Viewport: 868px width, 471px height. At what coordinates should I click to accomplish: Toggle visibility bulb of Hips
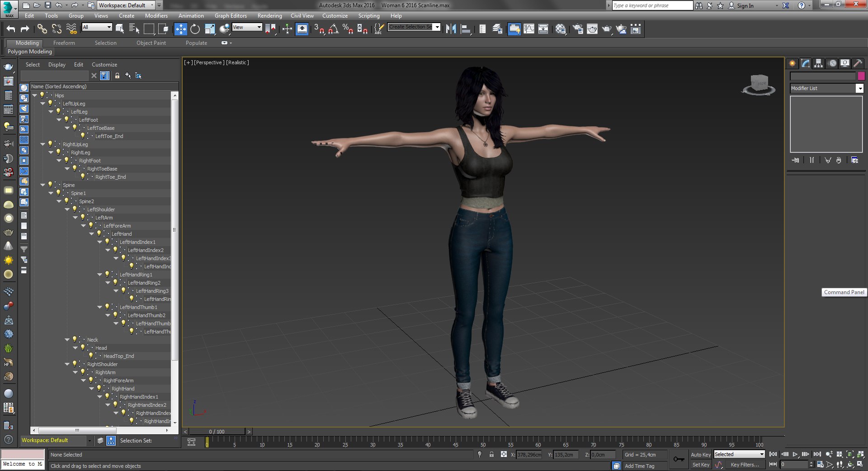click(x=42, y=95)
